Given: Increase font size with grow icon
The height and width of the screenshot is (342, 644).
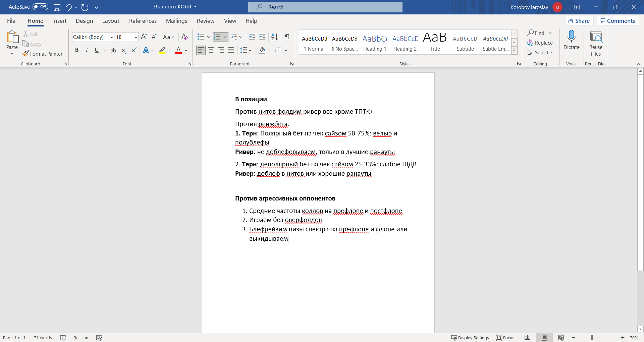Looking at the screenshot, I should [144, 37].
